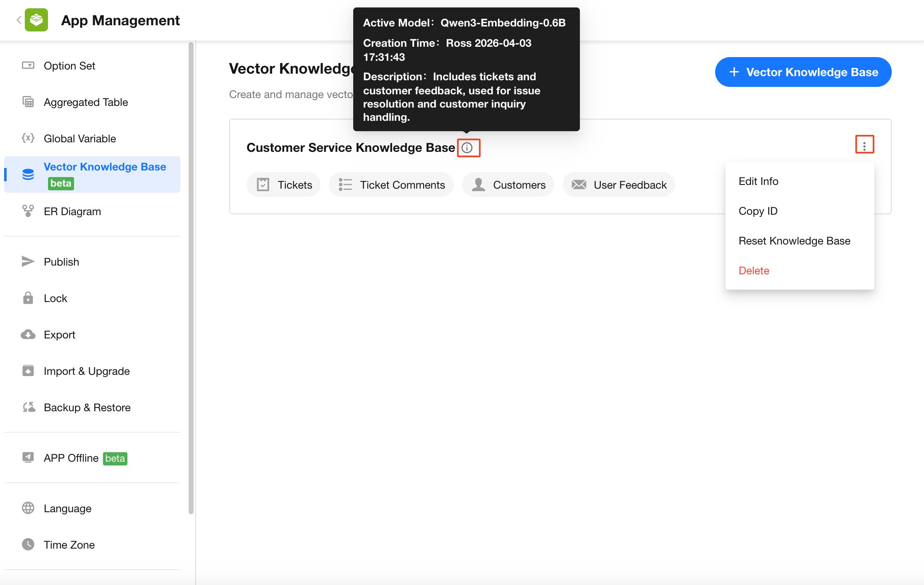This screenshot has height=585, width=924.
Task: Click the Aggregated Table grid icon
Action: 28,102
